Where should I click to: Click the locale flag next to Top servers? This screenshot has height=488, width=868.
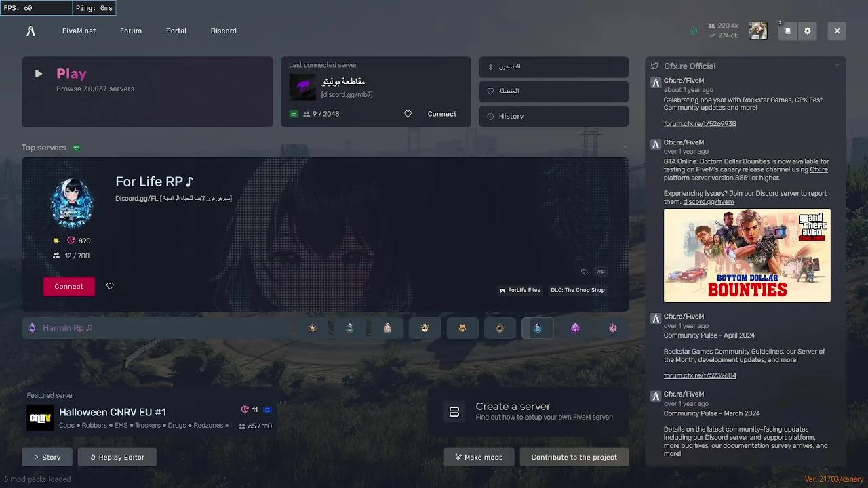[x=76, y=148]
